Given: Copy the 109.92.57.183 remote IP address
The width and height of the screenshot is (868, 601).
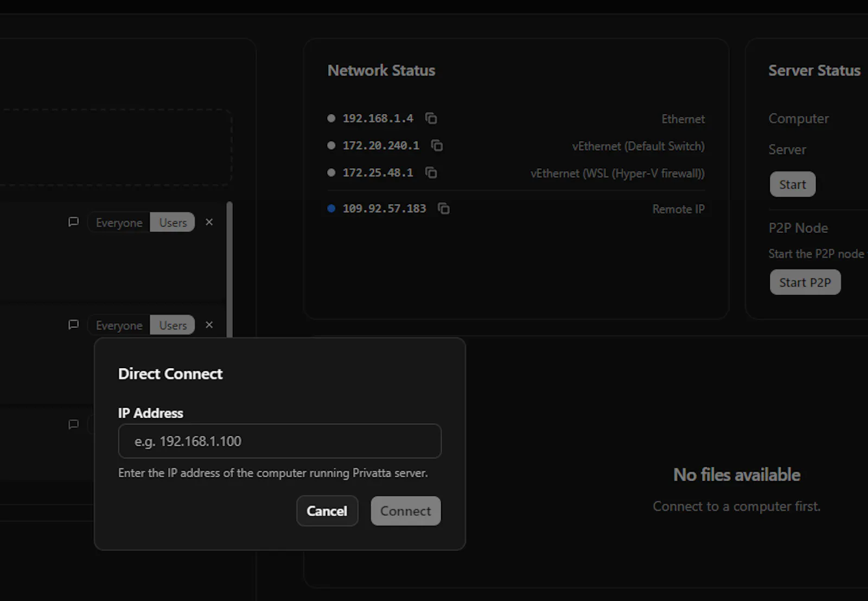Looking at the screenshot, I should (x=444, y=208).
